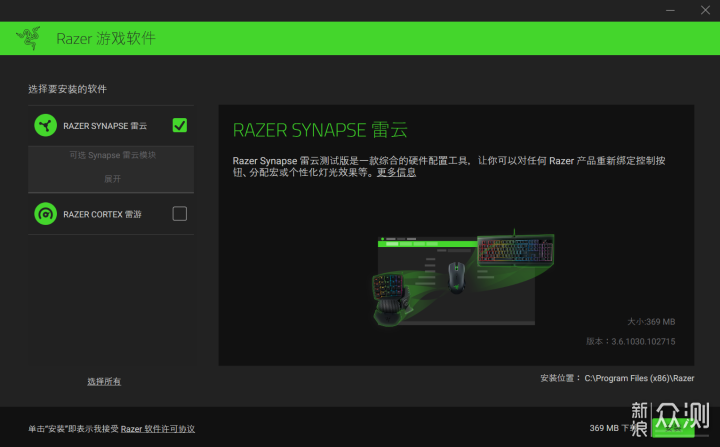Screen dimensions: 720x447
Task: Click the 版本：3.6.1030.102715 text
Action: 630,341
